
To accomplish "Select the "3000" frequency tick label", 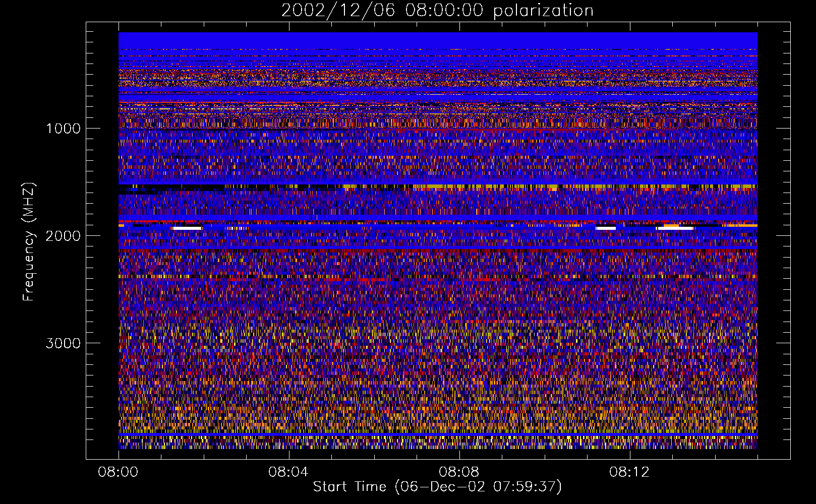I will coord(63,343).
